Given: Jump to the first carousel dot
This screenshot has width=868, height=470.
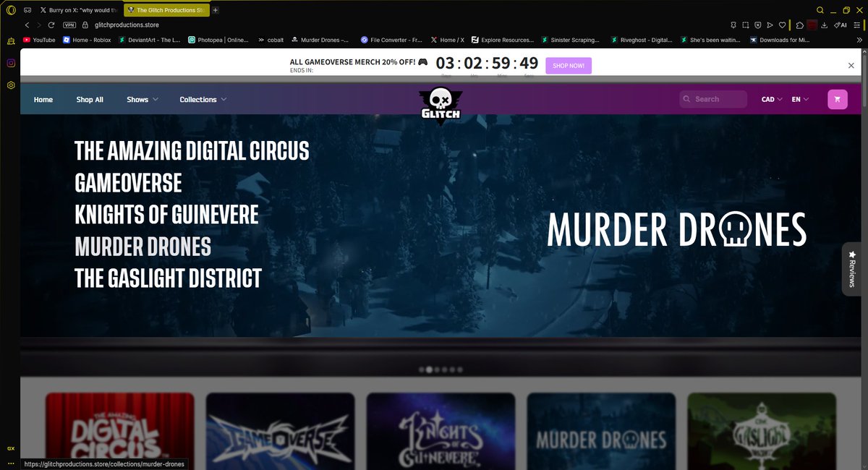Looking at the screenshot, I should [421, 369].
